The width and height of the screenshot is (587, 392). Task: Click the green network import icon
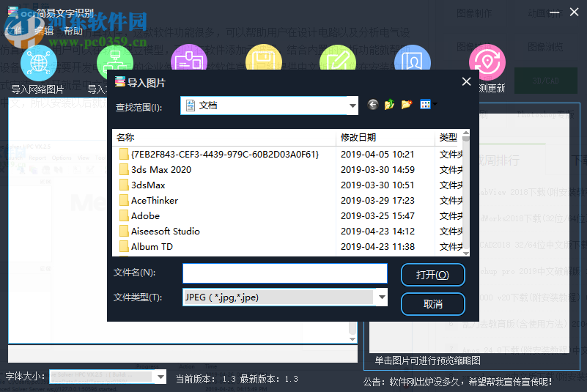tap(115, 58)
